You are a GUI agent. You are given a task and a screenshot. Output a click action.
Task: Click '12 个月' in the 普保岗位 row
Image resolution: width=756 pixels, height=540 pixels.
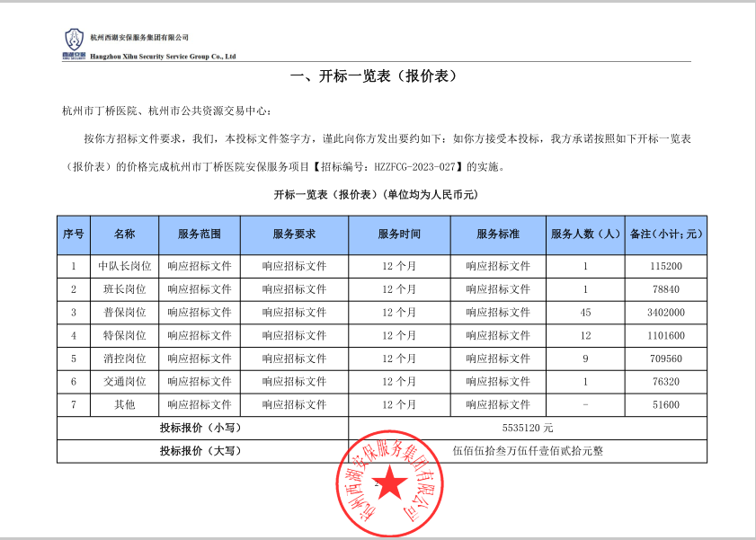click(399, 312)
